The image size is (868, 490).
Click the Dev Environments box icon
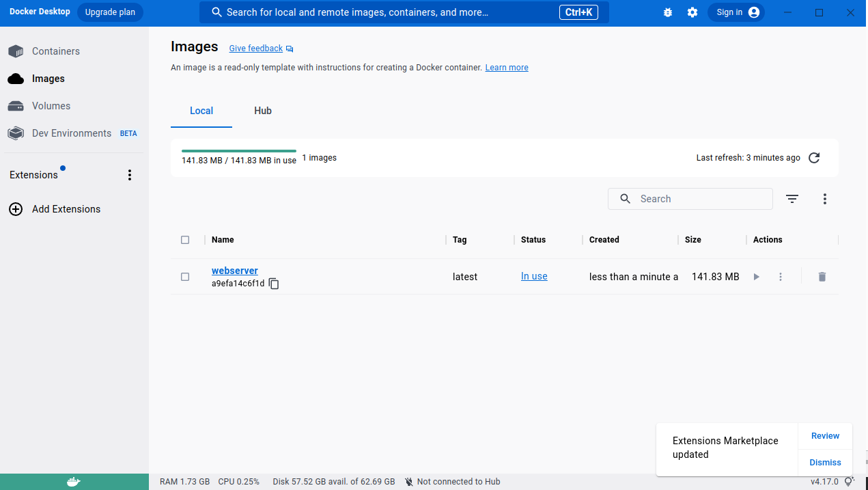coord(16,133)
